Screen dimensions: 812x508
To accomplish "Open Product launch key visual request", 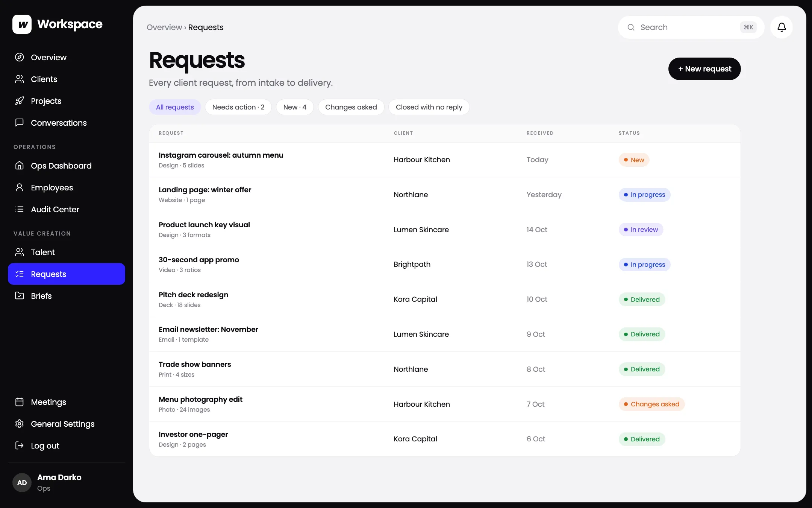I will (x=445, y=230).
